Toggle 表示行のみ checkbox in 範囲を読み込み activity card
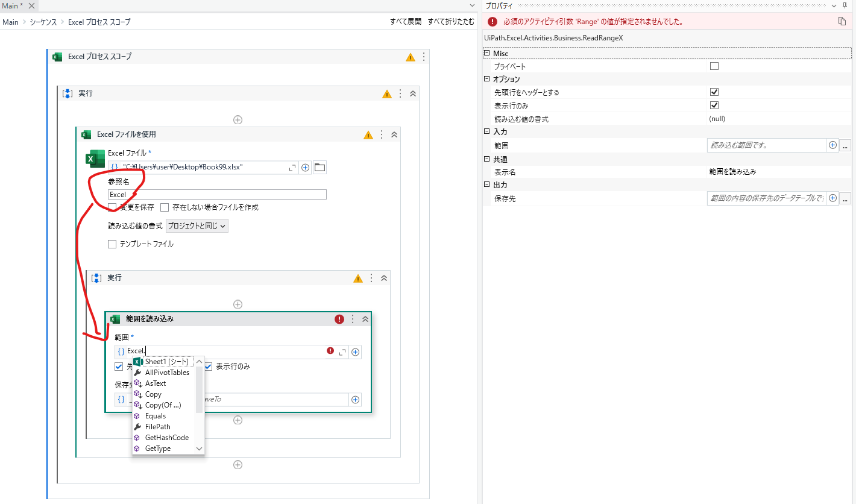 pos(208,366)
